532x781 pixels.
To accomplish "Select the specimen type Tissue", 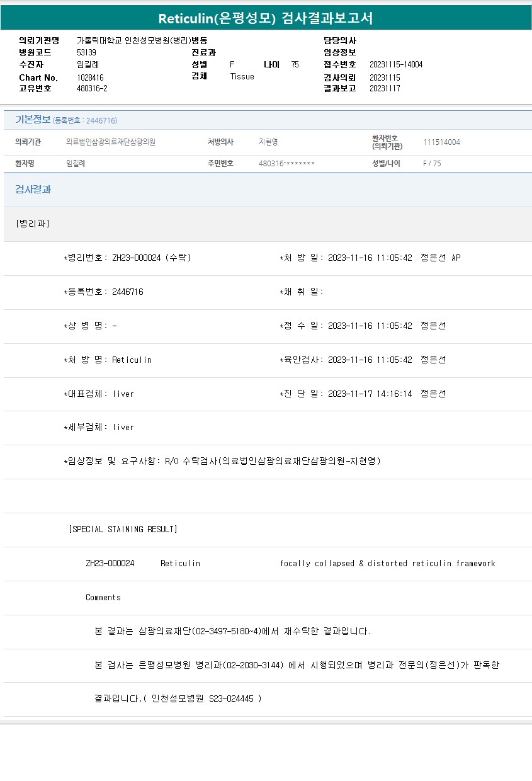I will tap(242, 76).
